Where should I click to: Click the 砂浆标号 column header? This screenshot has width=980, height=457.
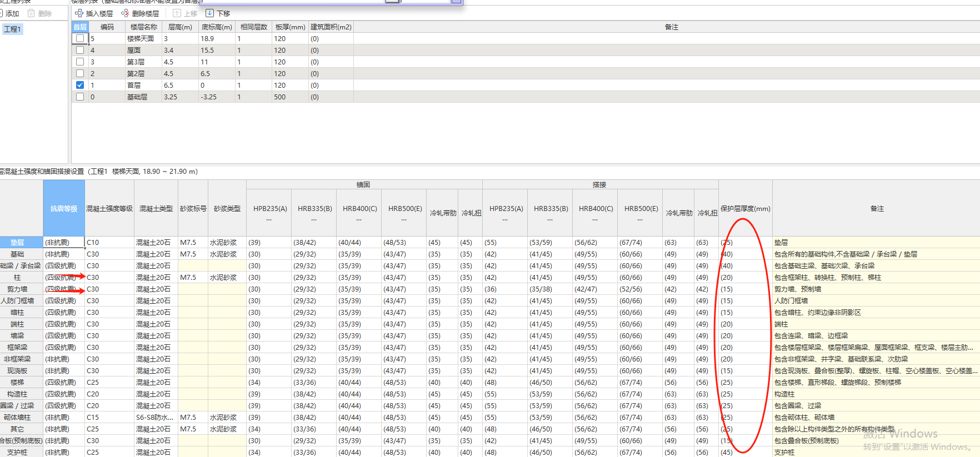click(x=193, y=208)
